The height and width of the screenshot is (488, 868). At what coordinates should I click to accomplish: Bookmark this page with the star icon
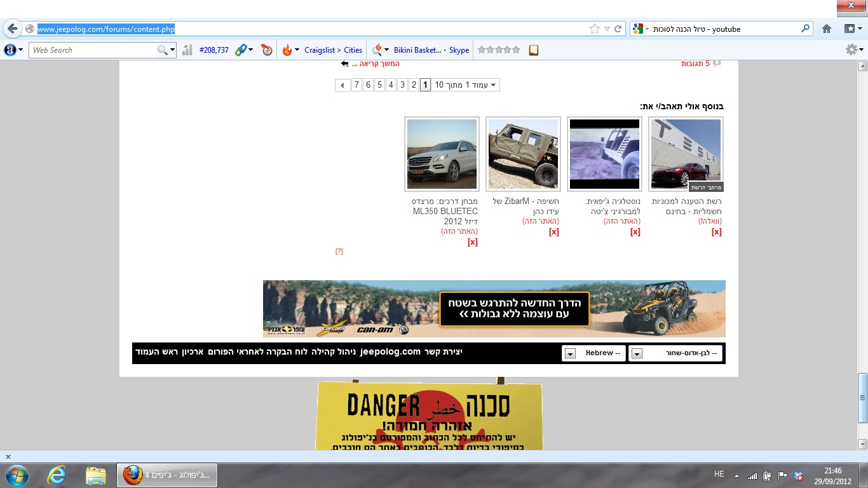point(595,29)
